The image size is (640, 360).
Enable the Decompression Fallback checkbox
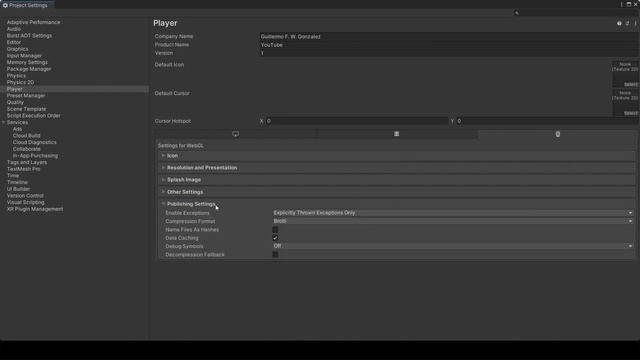click(x=275, y=255)
